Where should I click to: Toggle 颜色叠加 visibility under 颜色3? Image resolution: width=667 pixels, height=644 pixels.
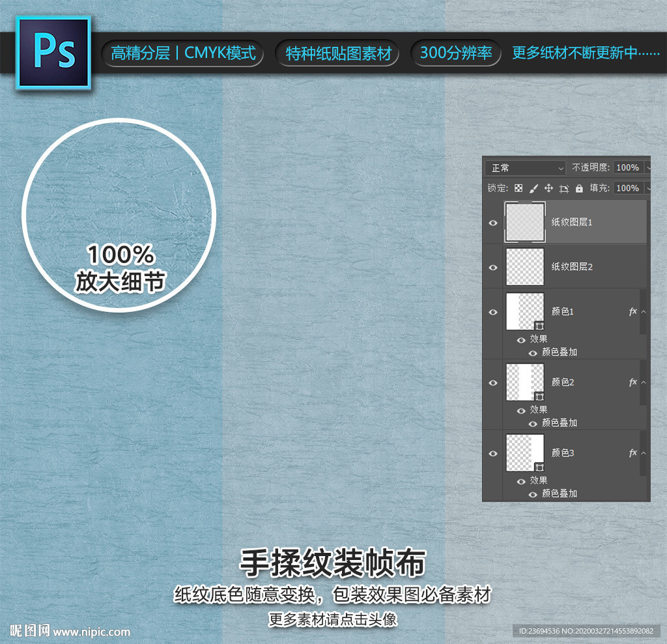533,494
